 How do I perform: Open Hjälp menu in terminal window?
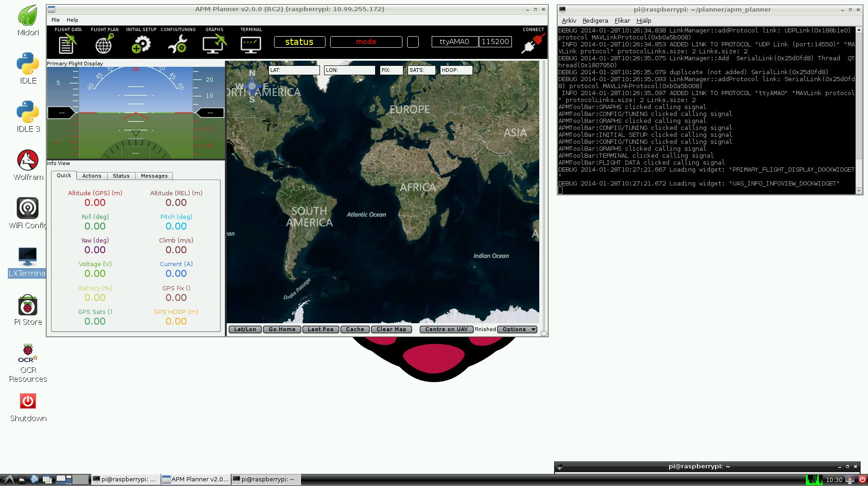[644, 20]
